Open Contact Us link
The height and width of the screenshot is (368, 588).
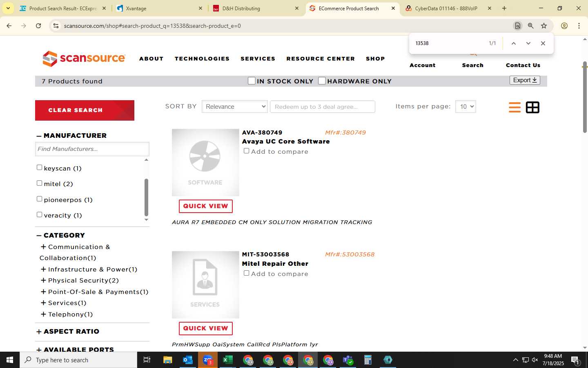[523, 65]
